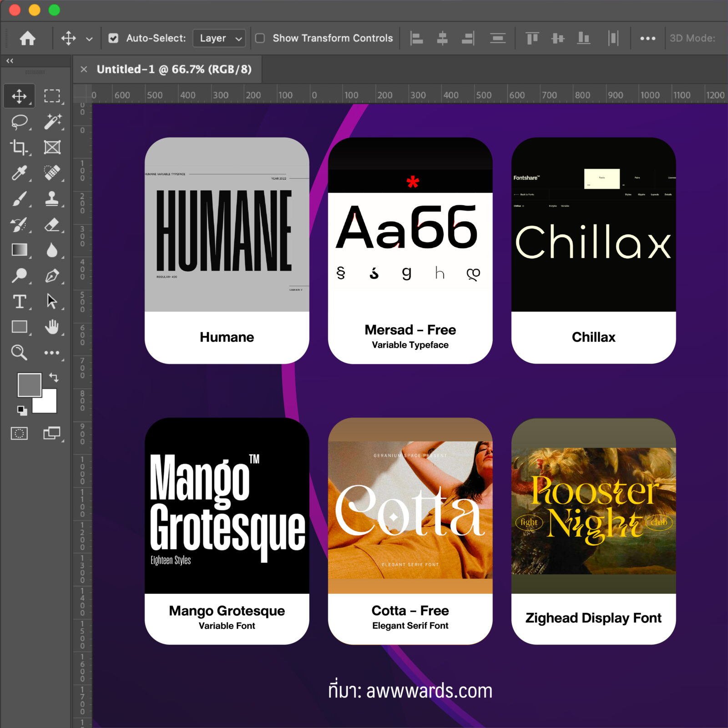Viewport: 728px width, 728px height.
Task: Expand the Move tool preset picker
Action: tap(89, 39)
